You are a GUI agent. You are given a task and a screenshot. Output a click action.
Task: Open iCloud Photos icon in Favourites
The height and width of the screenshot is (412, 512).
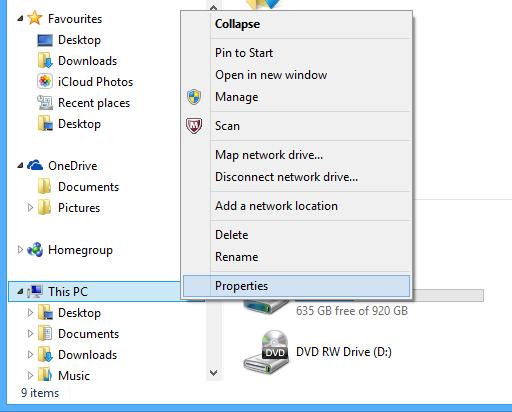pyautogui.click(x=45, y=81)
